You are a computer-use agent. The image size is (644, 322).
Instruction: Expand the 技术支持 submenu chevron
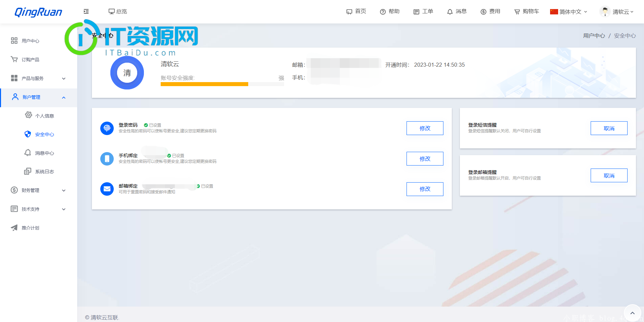(64, 209)
